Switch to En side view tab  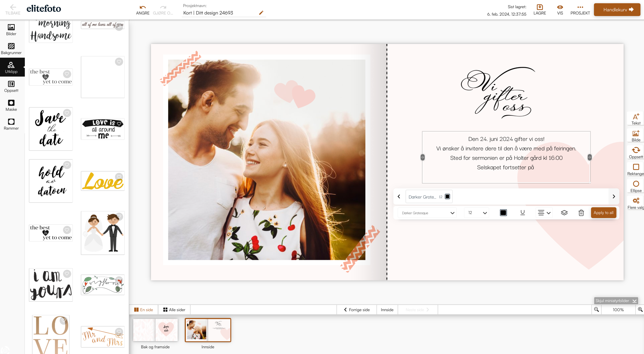tap(144, 310)
